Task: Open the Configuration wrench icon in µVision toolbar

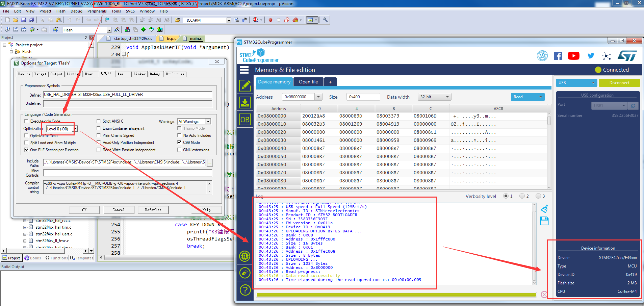Action: 325,20
